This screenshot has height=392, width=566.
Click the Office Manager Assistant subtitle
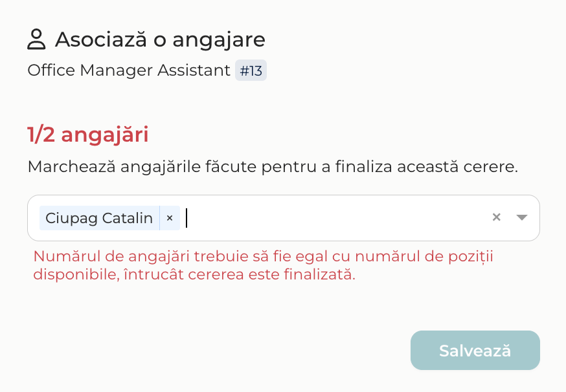129,71
